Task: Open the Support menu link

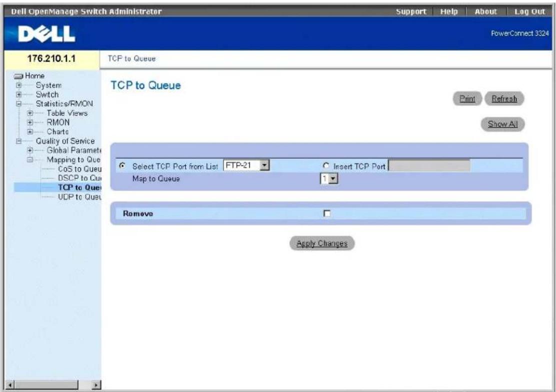Action: pyautogui.click(x=411, y=11)
